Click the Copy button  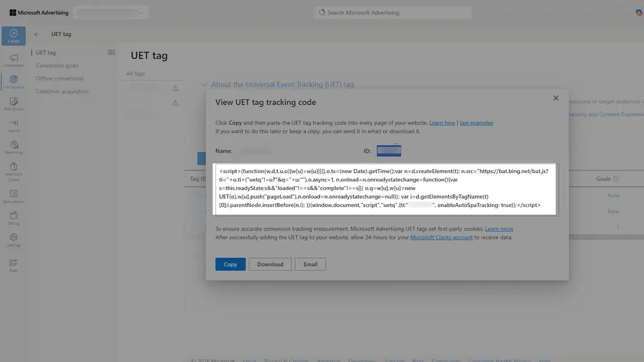230,265
